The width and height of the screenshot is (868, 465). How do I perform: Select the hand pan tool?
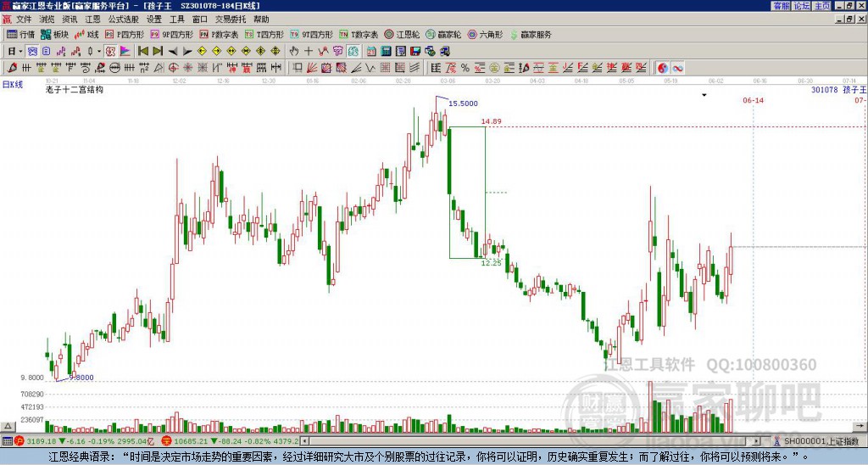[293, 51]
